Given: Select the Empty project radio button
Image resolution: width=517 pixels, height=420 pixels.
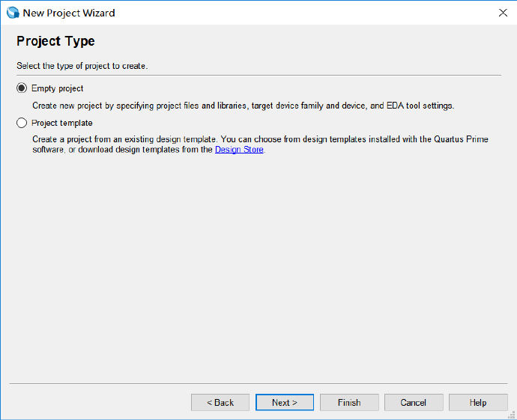Looking at the screenshot, I should [22, 88].
